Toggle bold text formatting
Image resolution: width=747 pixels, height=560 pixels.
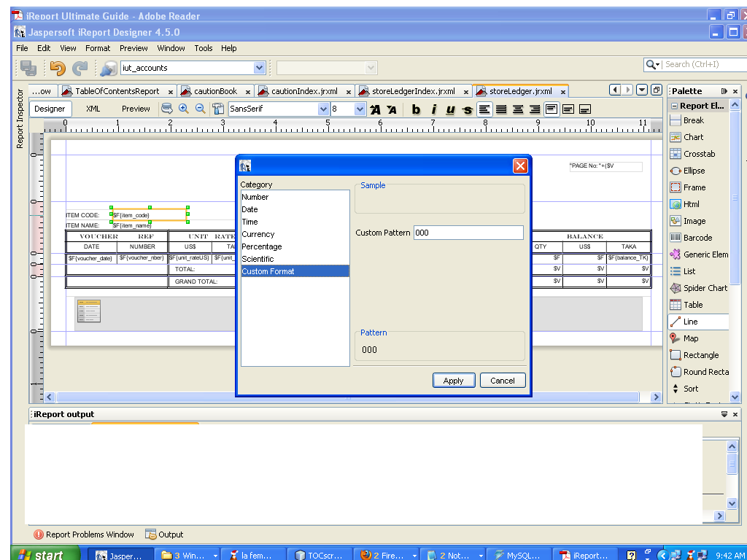point(416,108)
